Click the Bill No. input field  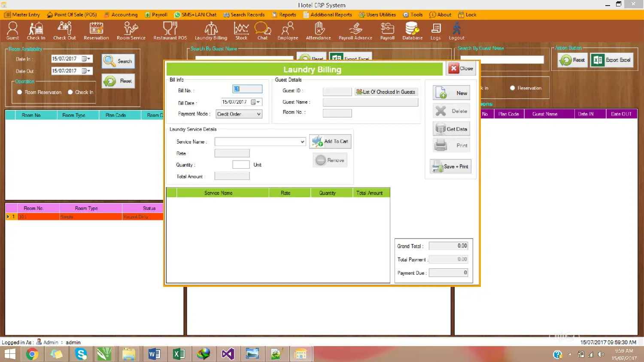(247, 89)
